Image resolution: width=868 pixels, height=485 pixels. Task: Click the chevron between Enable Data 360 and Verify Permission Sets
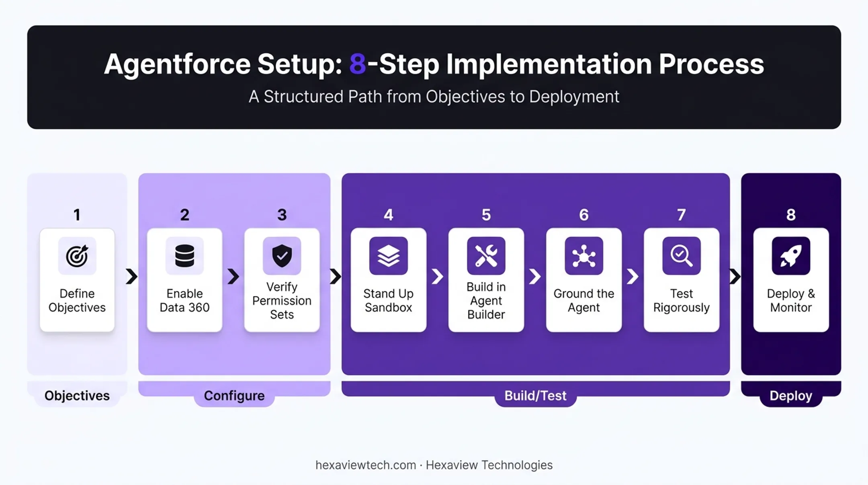[233, 276]
